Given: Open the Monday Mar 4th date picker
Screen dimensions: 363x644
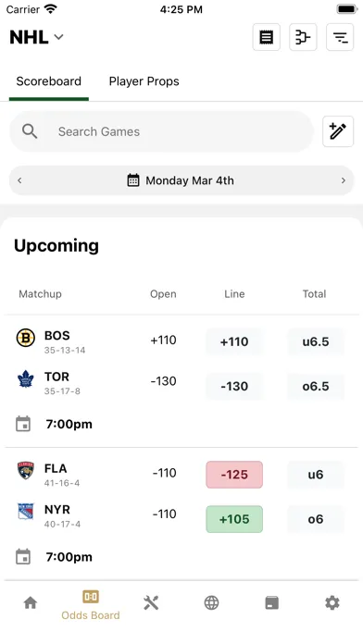Looking at the screenshot, I should click(181, 180).
